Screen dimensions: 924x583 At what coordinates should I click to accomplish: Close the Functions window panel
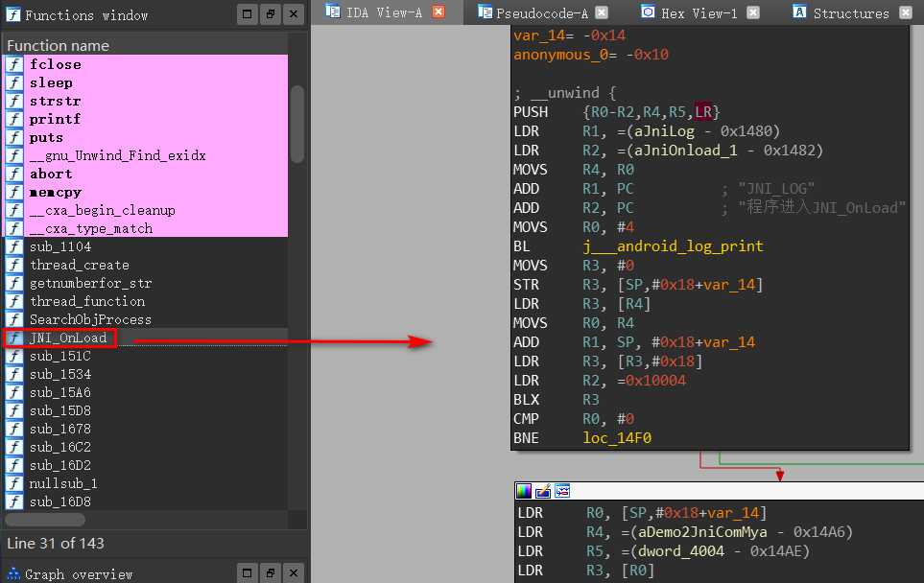point(294,13)
